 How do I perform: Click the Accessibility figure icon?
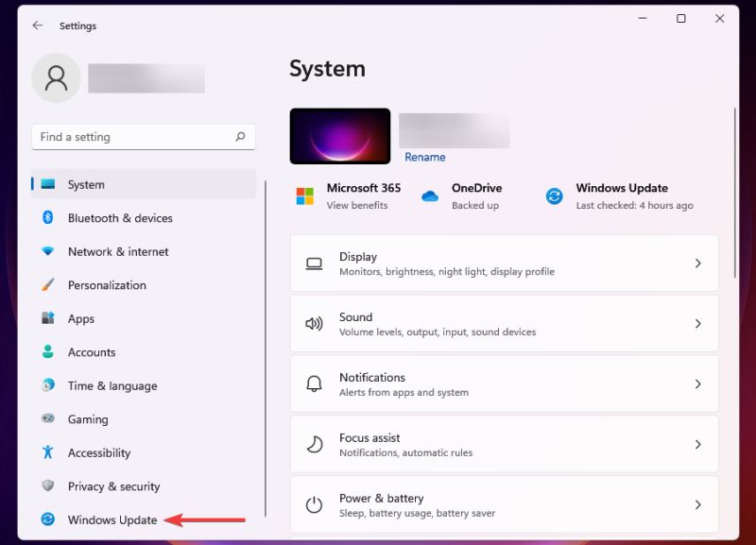click(48, 452)
